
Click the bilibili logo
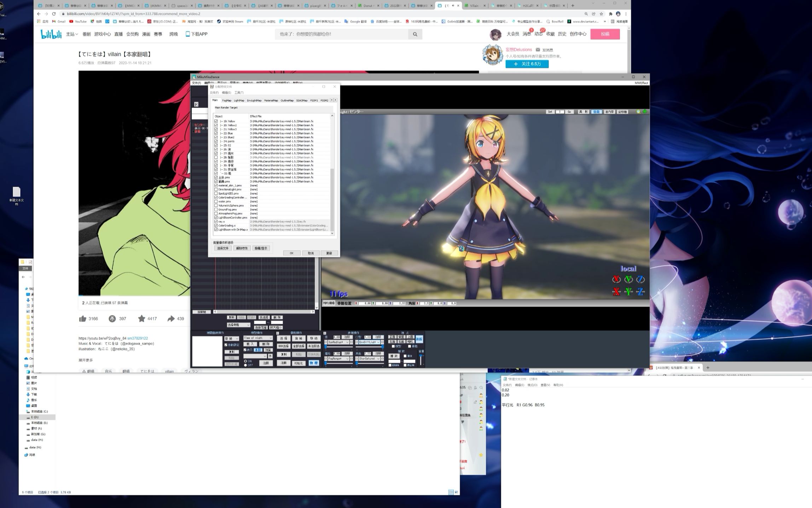pos(51,34)
